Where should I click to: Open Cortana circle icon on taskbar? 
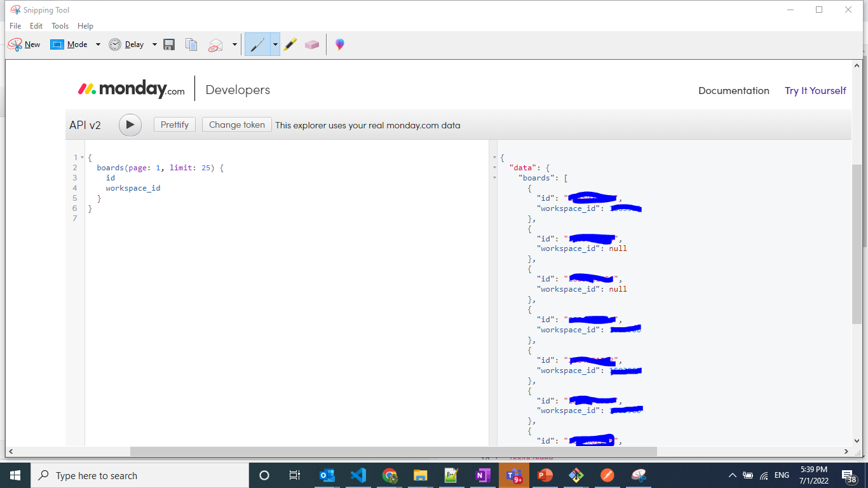pos(264,475)
